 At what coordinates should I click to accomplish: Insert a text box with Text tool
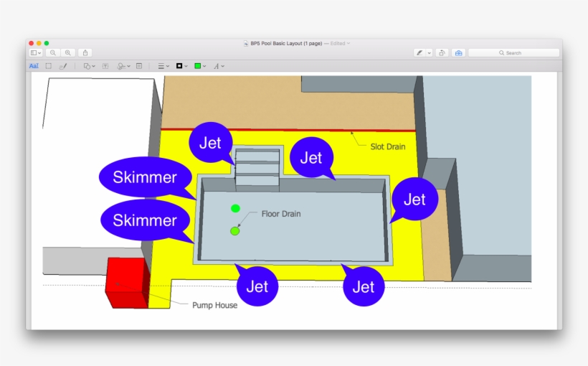(x=105, y=66)
